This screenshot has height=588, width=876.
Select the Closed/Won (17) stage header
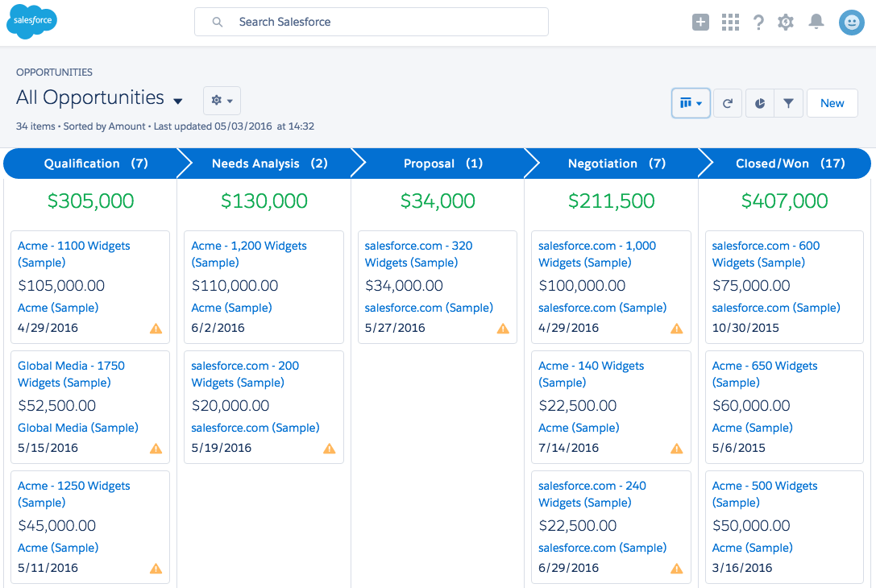pos(790,164)
